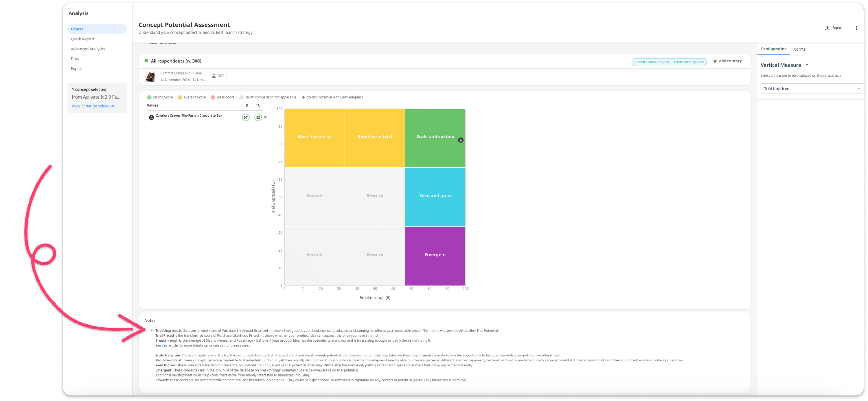Screen dimensions: 868x401
Task: Click the respondent count person icon
Action: [214, 76]
